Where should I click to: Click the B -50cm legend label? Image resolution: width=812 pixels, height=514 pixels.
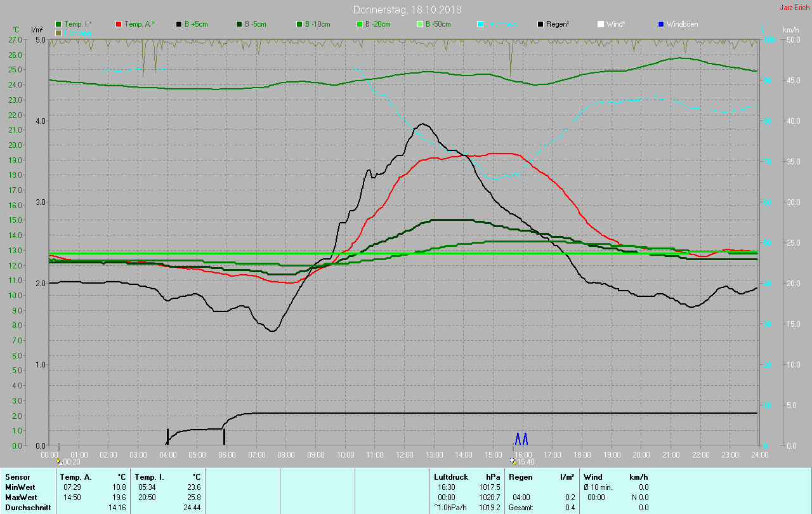point(438,24)
